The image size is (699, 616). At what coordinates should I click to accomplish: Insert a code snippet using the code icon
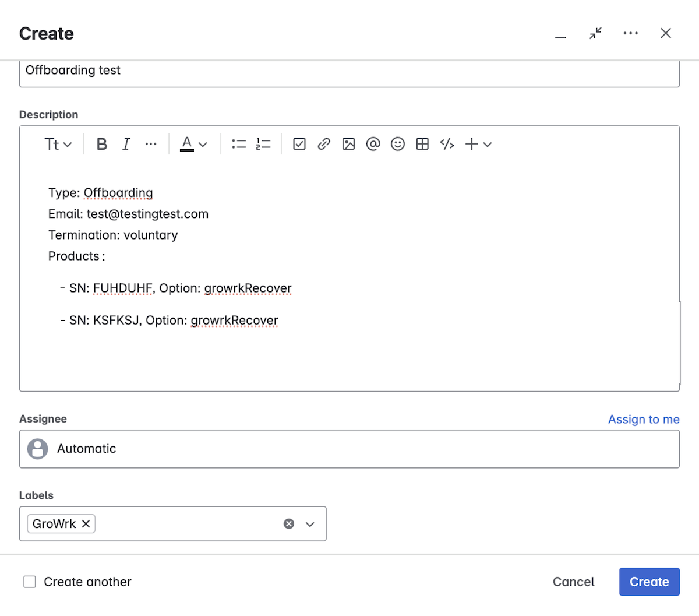click(447, 144)
